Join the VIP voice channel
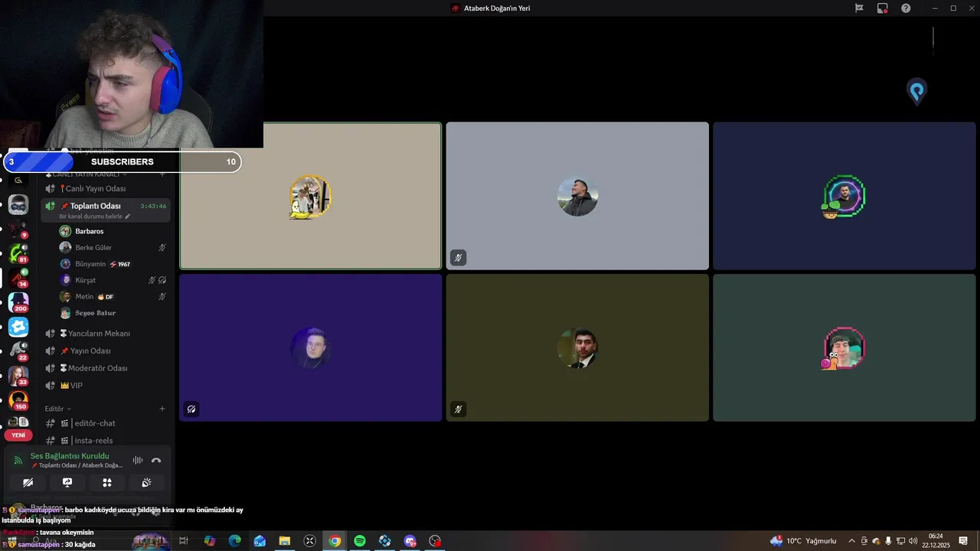This screenshot has width=980, height=551. pyautogui.click(x=106, y=386)
